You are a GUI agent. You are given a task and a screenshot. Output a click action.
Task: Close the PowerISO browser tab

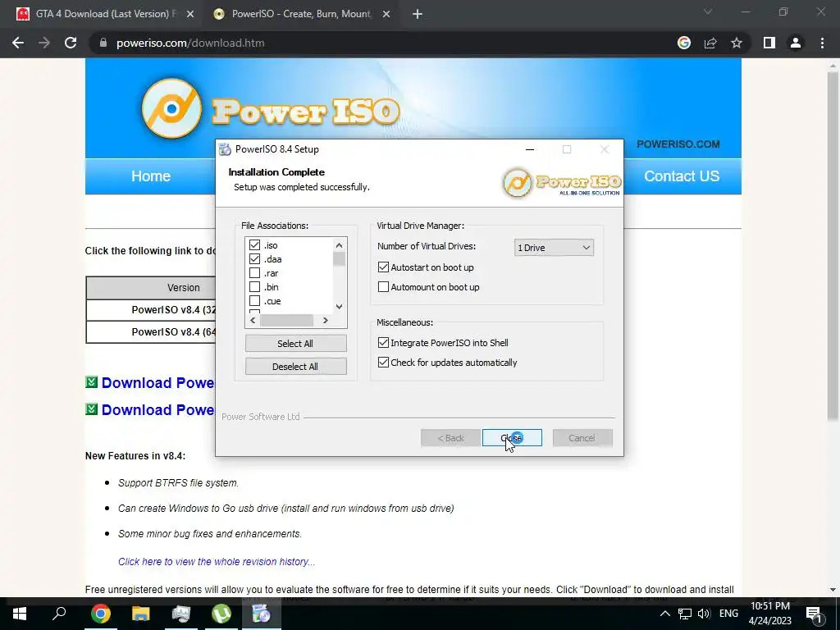tap(386, 14)
